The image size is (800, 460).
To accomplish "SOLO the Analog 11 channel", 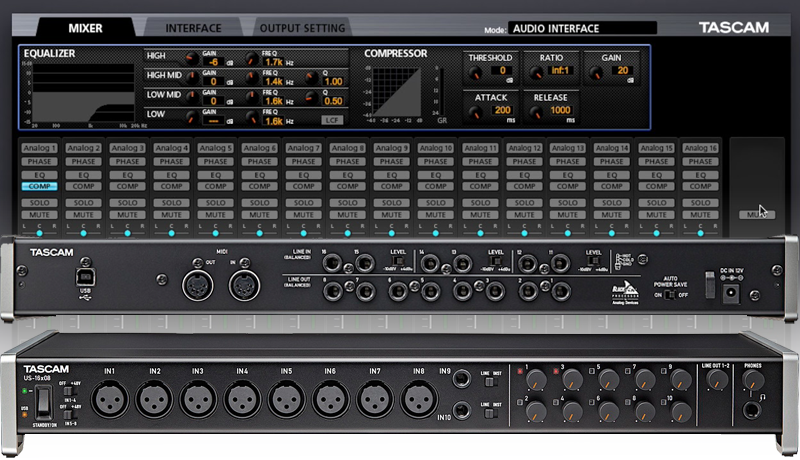I will coord(480,202).
